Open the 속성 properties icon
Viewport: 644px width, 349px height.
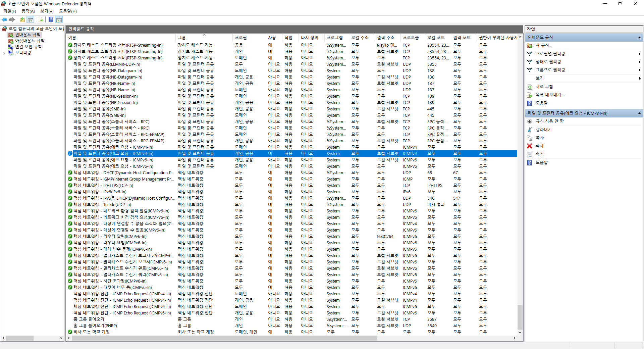pyautogui.click(x=530, y=154)
